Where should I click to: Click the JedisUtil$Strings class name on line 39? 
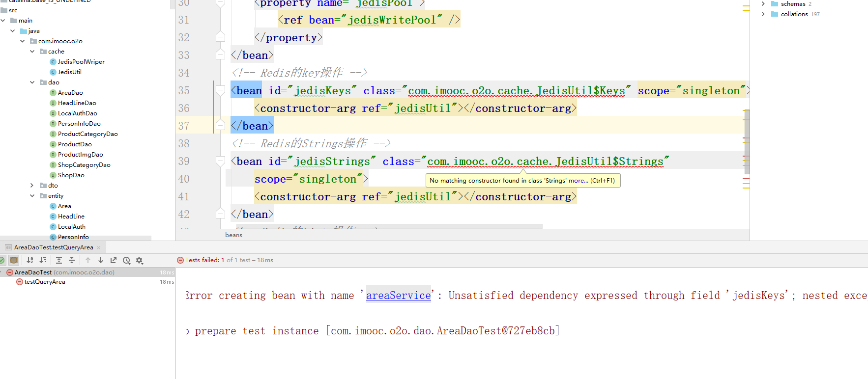click(x=546, y=161)
